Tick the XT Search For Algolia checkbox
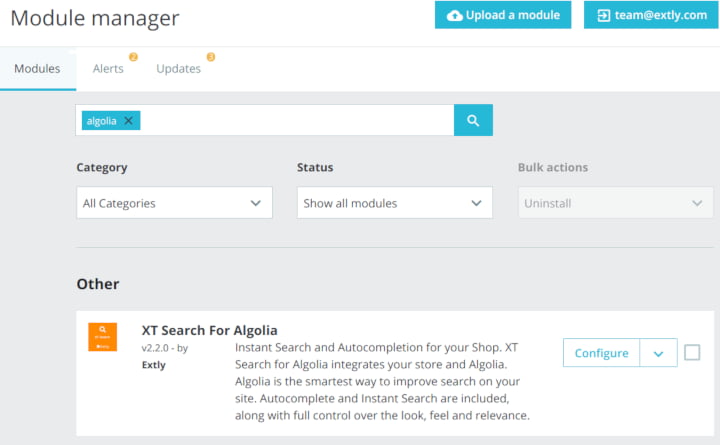This screenshot has height=445, width=720. 692,353
